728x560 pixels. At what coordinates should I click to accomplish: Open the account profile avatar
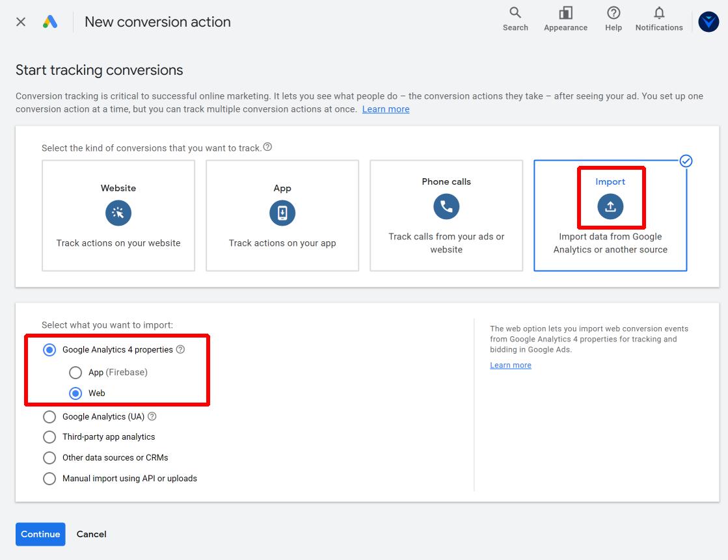pyautogui.click(x=708, y=22)
